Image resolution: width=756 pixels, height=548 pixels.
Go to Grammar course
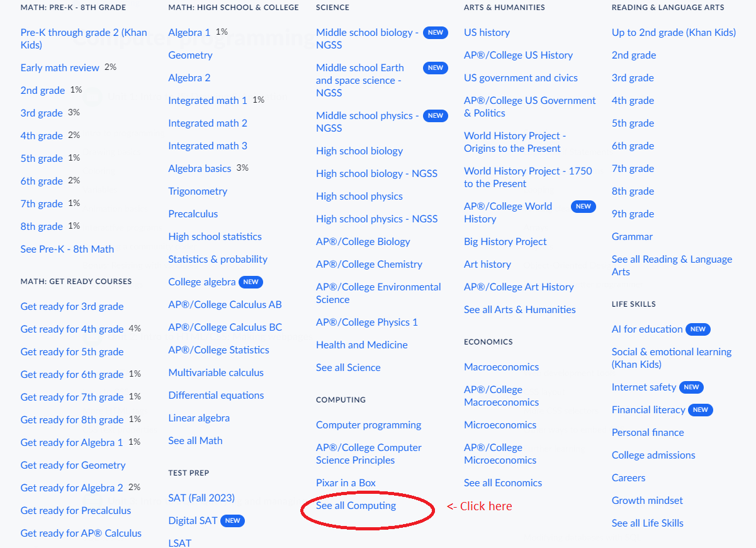coord(632,237)
